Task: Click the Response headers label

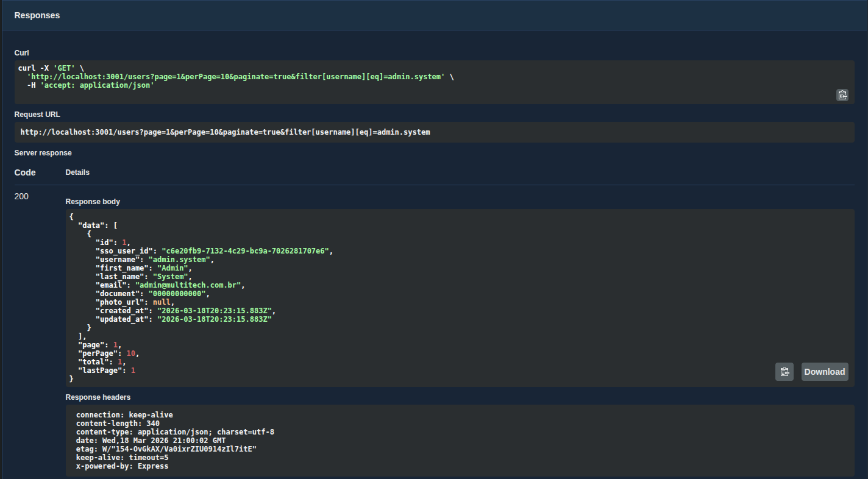Action: (98, 397)
